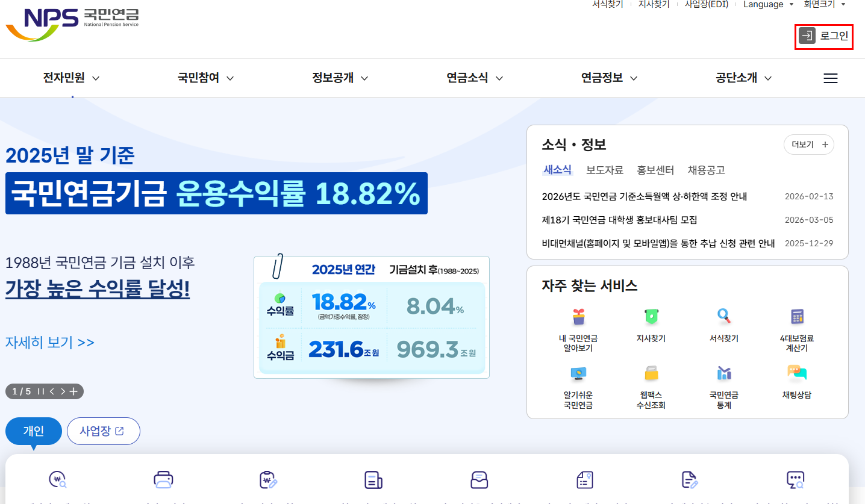This screenshot has height=504, width=865.
Task: Click the clipboard with won and pencil icon
Action: (x=268, y=480)
